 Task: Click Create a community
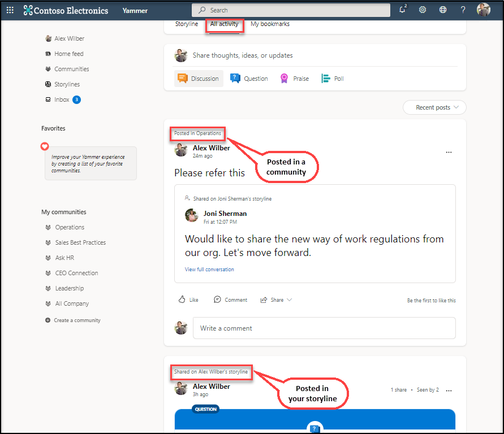click(x=77, y=320)
